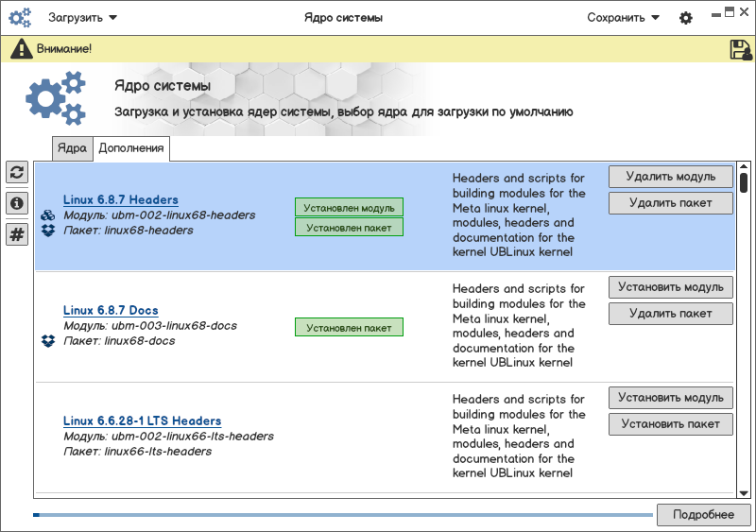Click the Подробнее button
Image resolution: width=756 pixels, height=532 pixels.
703,514
